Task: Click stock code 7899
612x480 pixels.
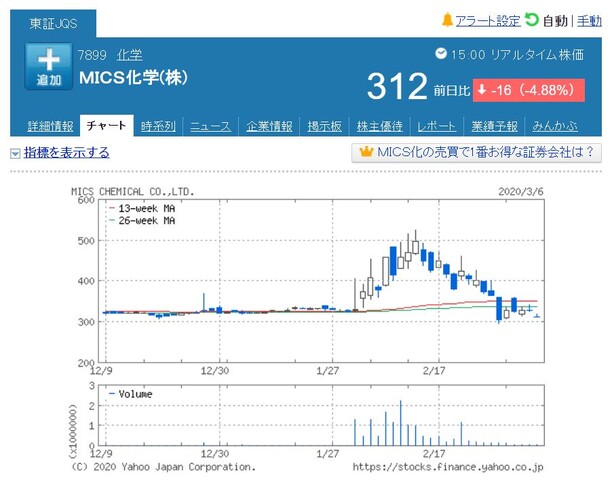Action: (92, 55)
